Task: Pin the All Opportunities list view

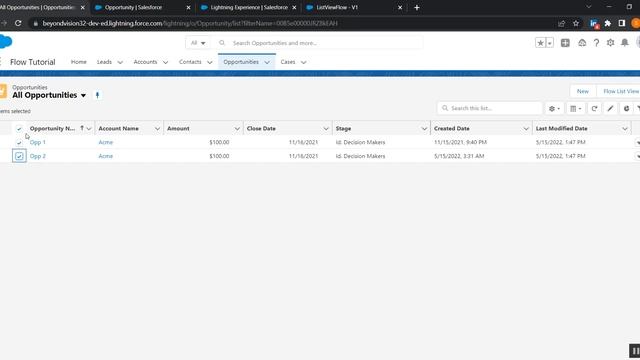Action: point(97,95)
